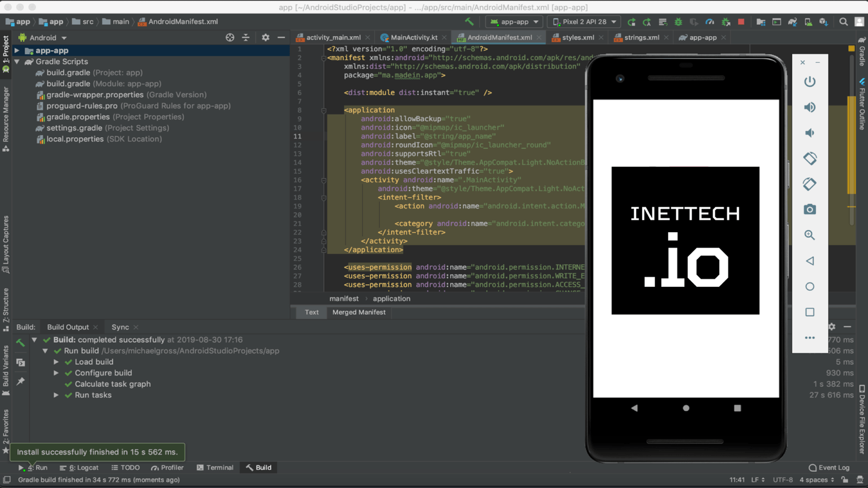Open the SDK Manager icon

point(824,22)
